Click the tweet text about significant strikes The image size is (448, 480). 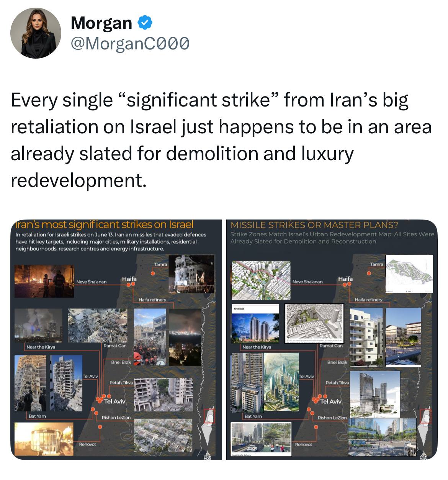[x=221, y=140]
